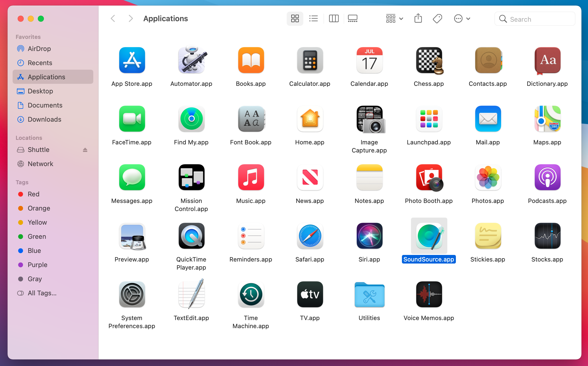Select the Safari compass icon
Viewport: 588px width, 366px height.
(310, 236)
